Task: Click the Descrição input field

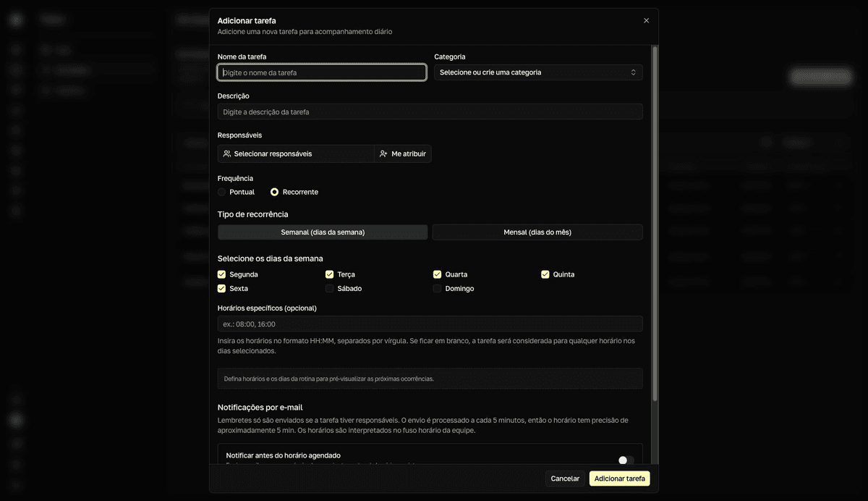Action: point(430,111)
